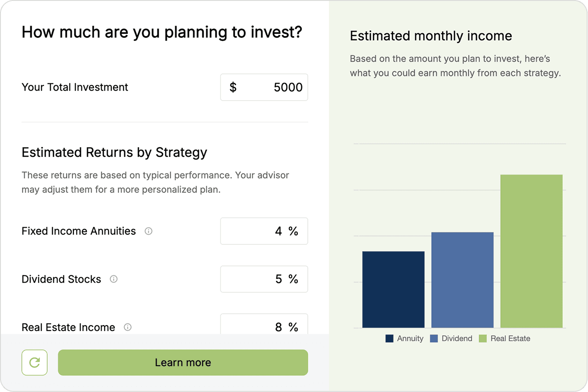Click the Estimated monthly income heading
588x392 pixels.
[x=431, y=36]
